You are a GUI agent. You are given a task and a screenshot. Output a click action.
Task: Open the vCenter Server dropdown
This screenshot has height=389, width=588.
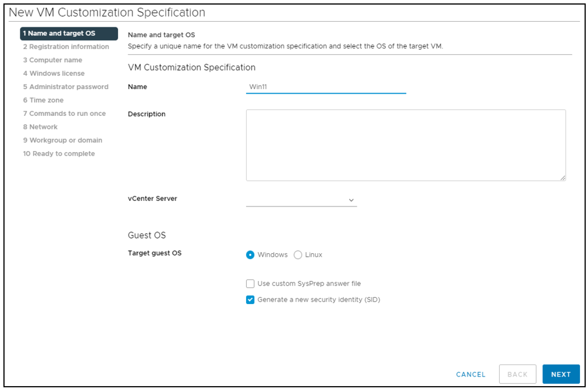coord(351,200)
